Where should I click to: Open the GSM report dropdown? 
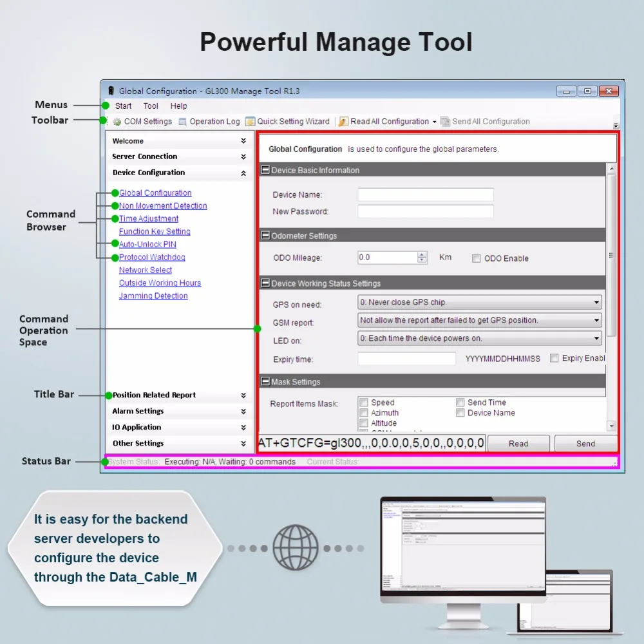click(479, 320)
